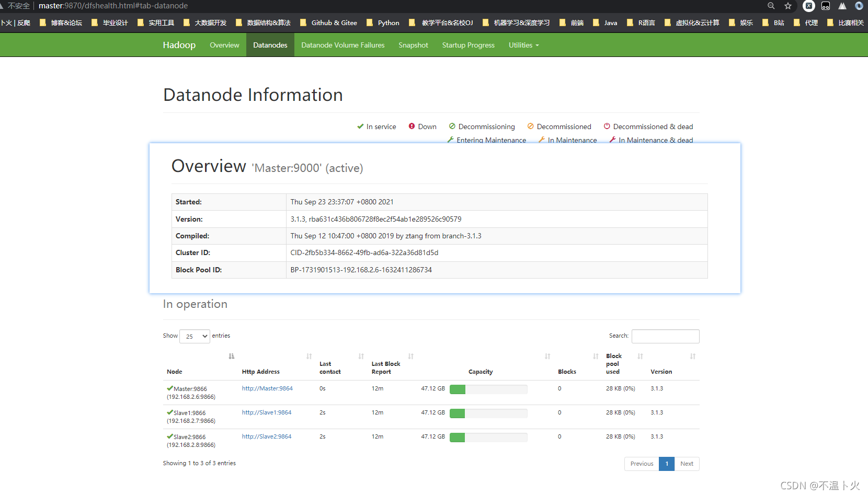This screenshot has width=868, height=495.
Task: Open the 代理 bookmark folder
Action: pyautogui.click(x=806, y=22)
